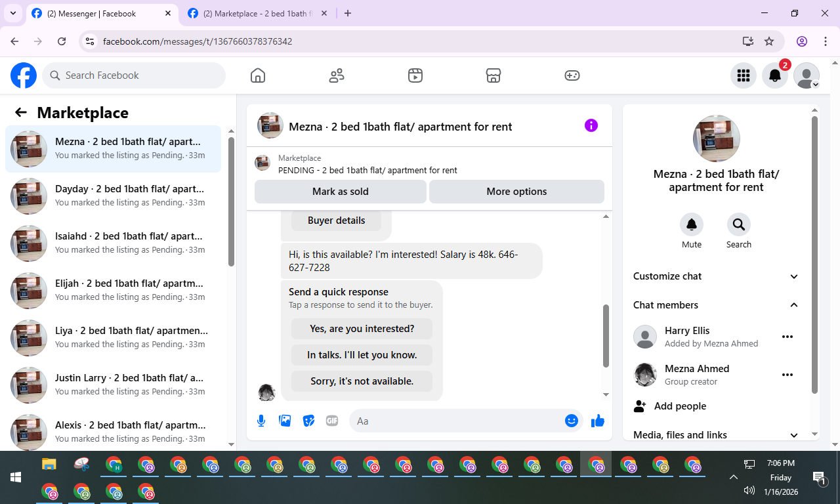Click the Search Facebook field
840x504 pixels.
pyautogui.click(x=134, y=75)
